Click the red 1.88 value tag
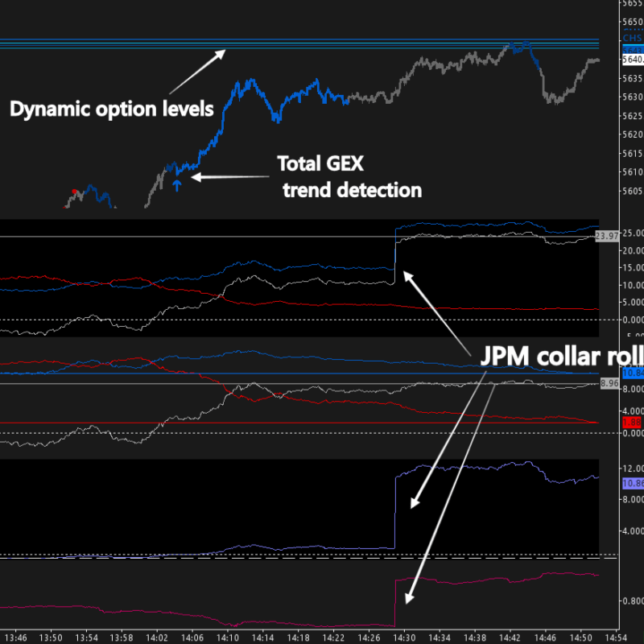644x644 pixels. [632, 422]
